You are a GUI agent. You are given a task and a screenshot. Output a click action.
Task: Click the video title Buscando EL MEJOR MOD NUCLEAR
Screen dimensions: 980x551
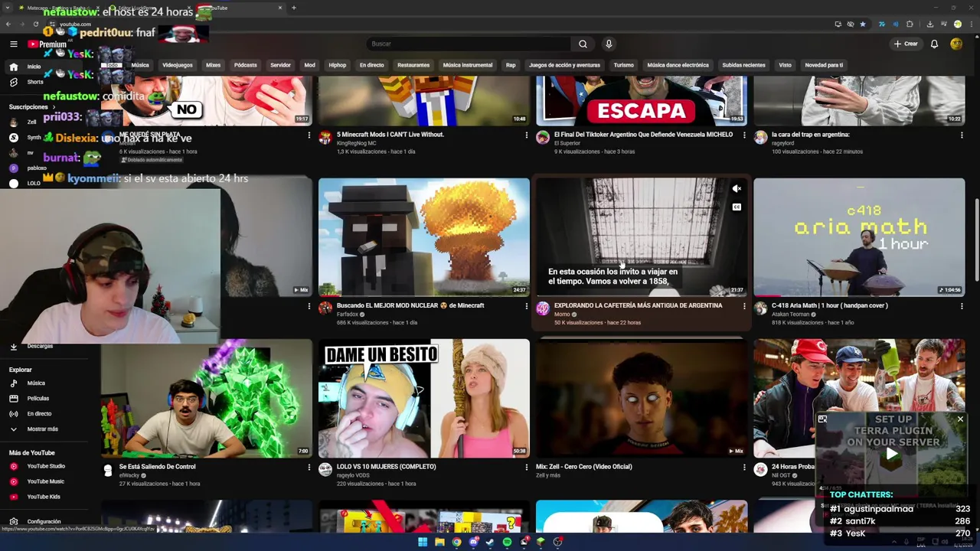coord(410,305)
